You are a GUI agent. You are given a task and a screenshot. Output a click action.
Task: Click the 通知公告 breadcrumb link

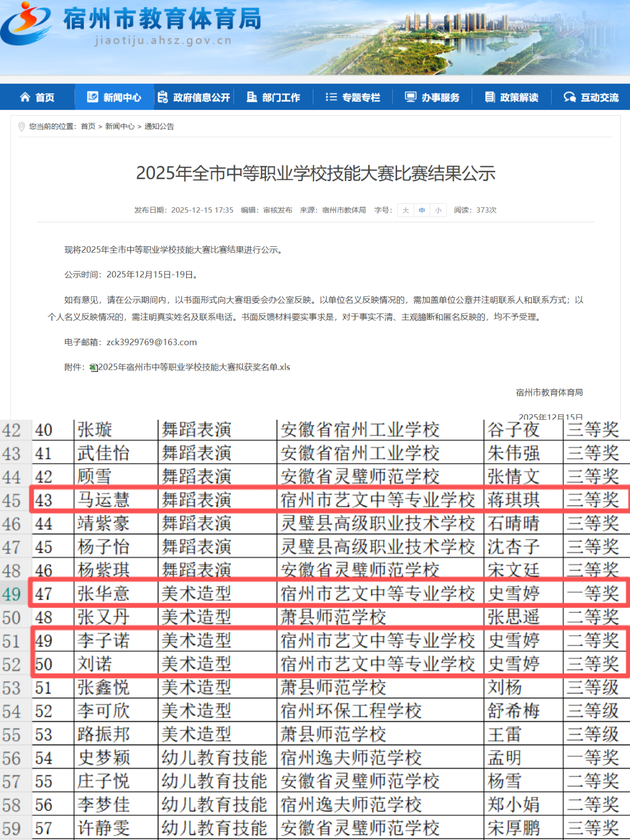coord(159,127)
